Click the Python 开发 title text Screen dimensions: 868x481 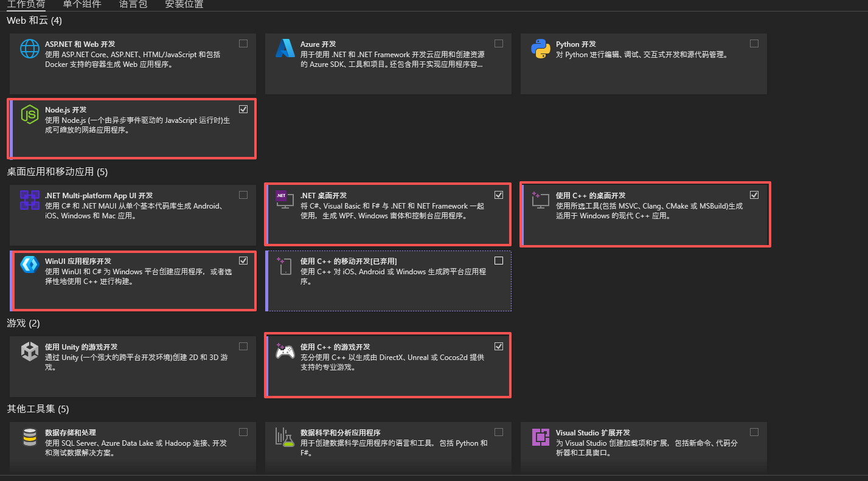(x=576, y=44)
